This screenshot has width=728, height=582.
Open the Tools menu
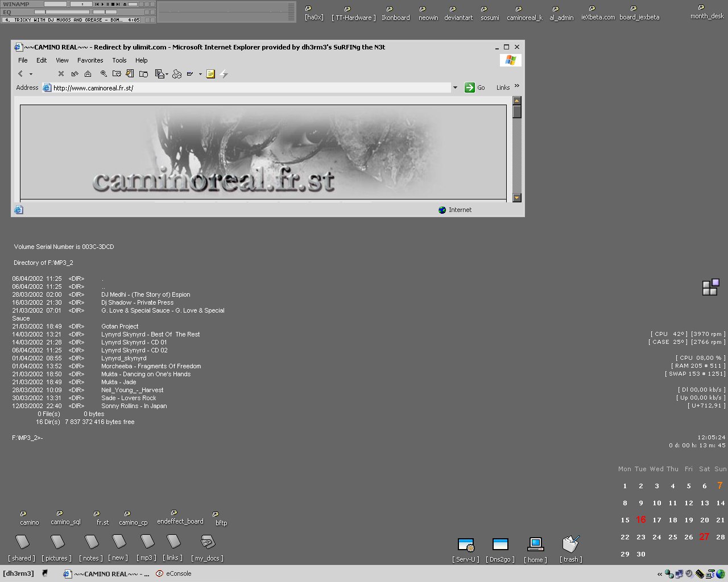[119, 60]
